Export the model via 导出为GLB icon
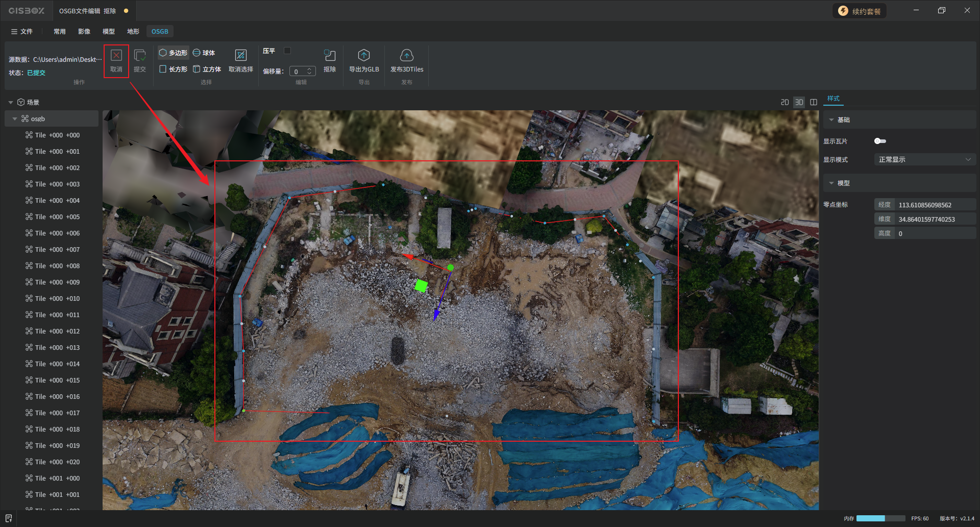This screenshot has width=980, height=527. tap(364, 56)
